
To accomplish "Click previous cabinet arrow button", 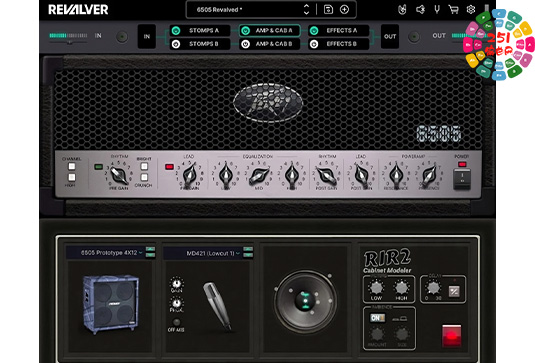I will pos(150,249).
